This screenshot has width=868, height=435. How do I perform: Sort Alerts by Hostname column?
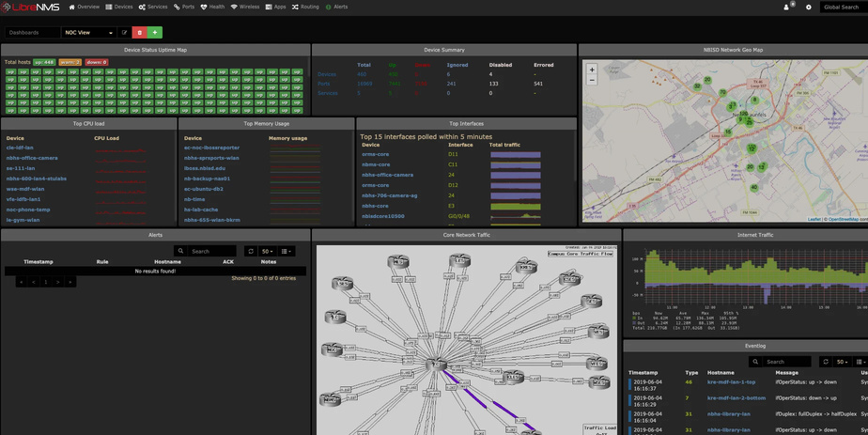(168, 262)
